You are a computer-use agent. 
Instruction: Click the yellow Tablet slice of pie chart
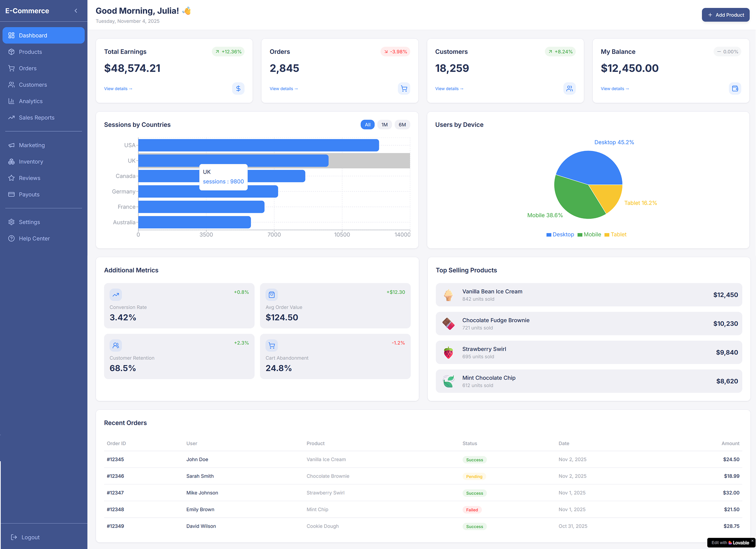(x=609, y=196)
